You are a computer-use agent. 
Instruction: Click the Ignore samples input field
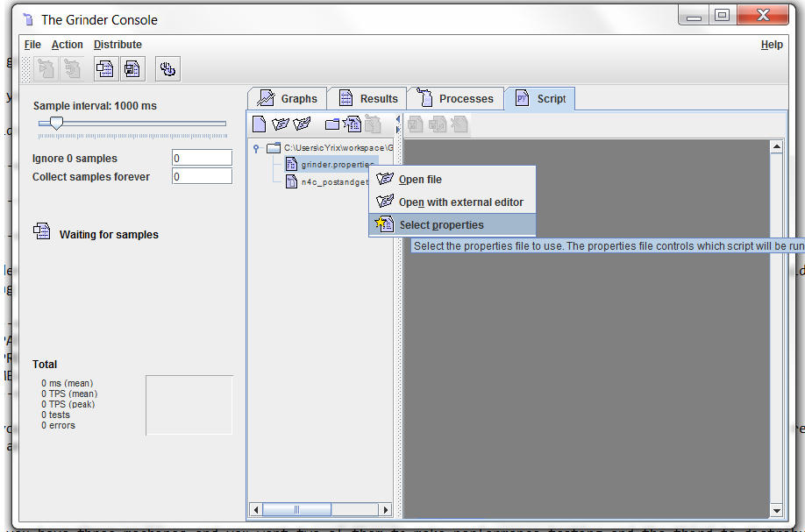[x=202, y=158]
